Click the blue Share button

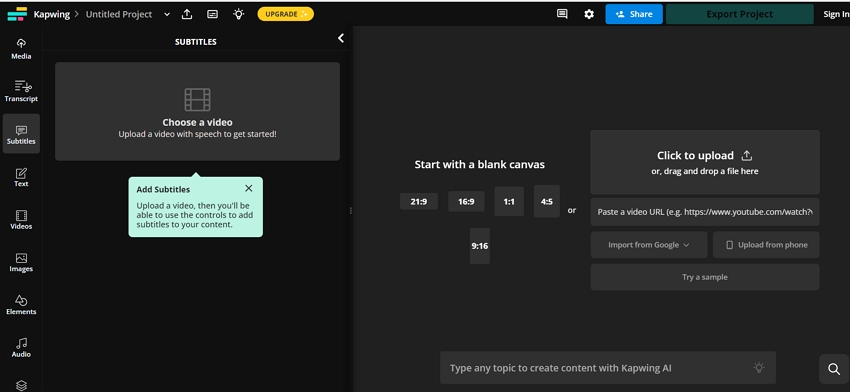point(634,14)
